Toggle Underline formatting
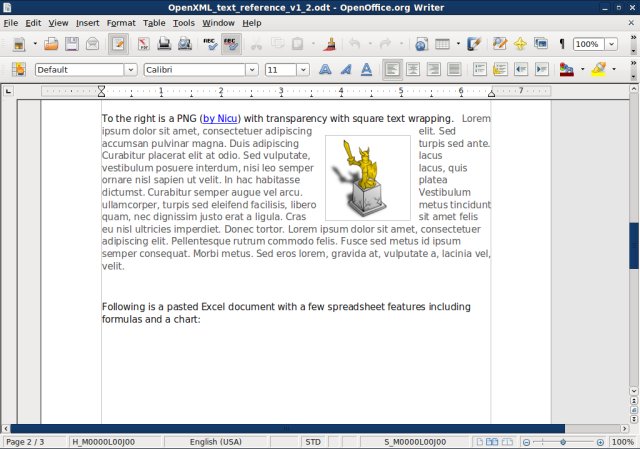640x449 pixels. 367,69
